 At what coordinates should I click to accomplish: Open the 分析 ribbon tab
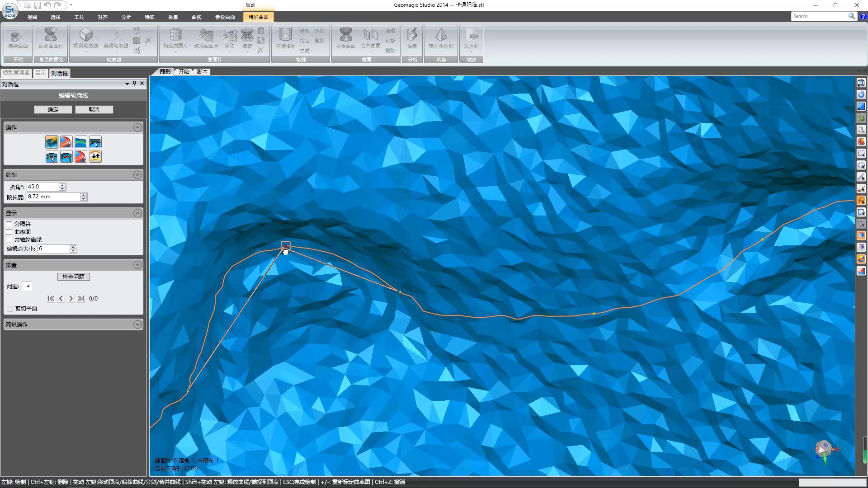(x=126, y=17)
